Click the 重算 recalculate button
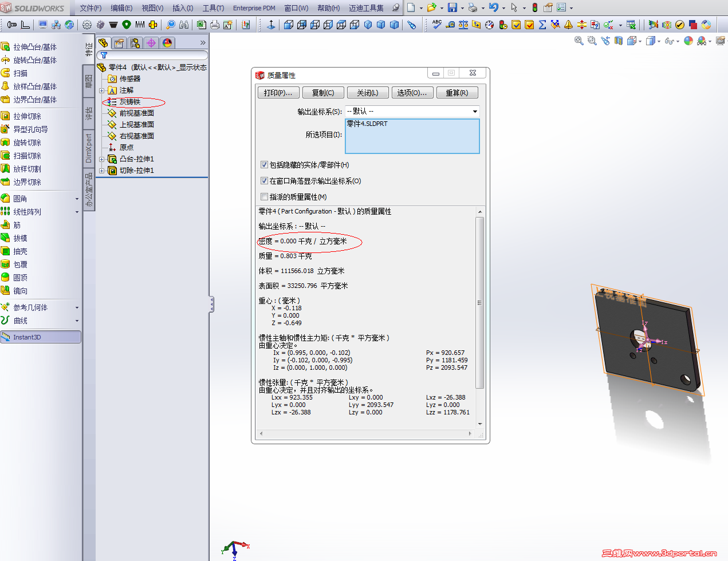Screen dimensions: 728x561 pos(457,92)
